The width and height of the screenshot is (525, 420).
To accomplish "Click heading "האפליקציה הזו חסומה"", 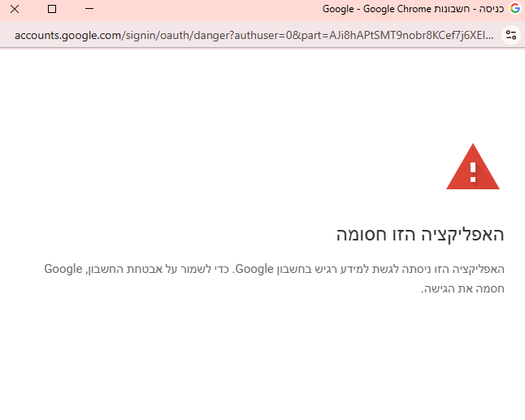I will point(420,234).
